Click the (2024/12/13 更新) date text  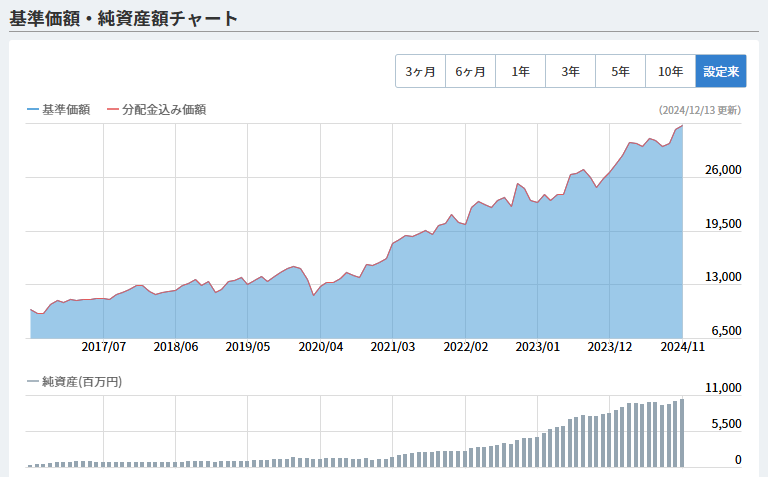(699, 110)
